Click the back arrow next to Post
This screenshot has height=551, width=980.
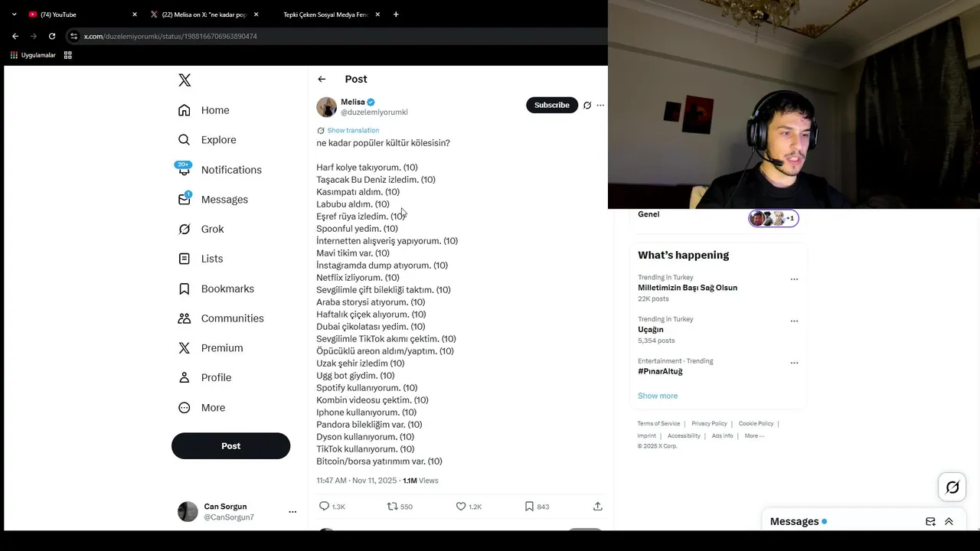[x=322, y=79]
